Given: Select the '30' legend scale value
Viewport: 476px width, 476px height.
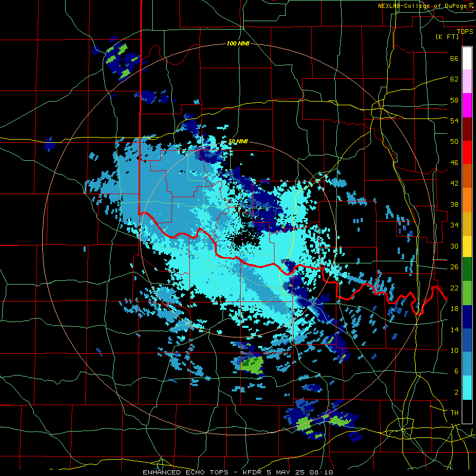Looking at the screenshot, I should tap(454, 246).
